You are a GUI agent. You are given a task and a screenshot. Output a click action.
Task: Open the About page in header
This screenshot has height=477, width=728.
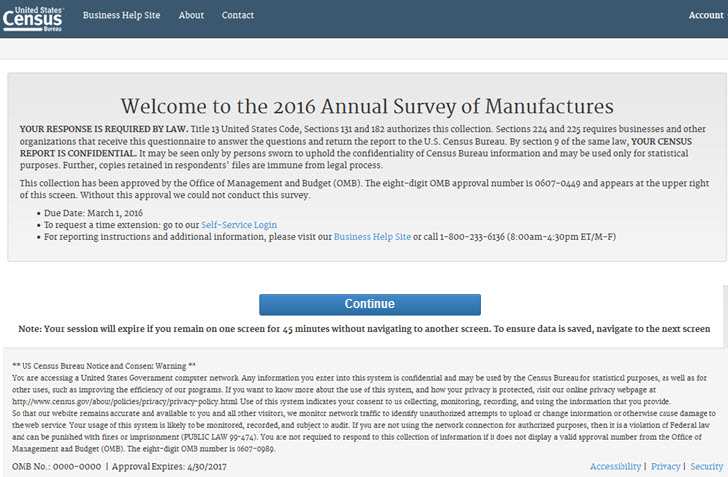191,15
